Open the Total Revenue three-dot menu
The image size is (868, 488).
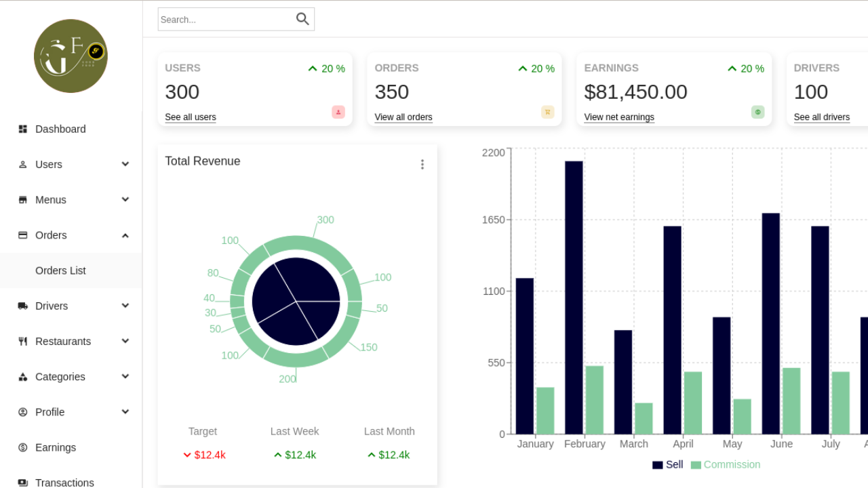click(x=422, y=165)
